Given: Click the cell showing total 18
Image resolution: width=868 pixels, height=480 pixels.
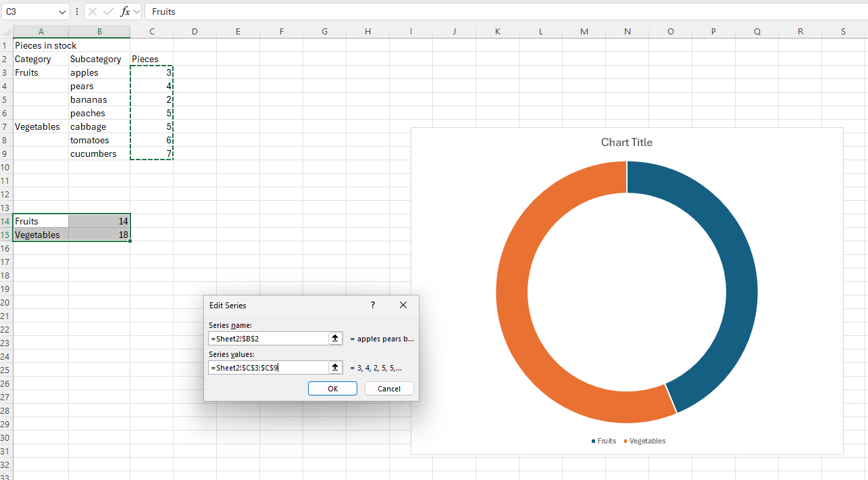Looking at the screenshot, I should pyautogui.click(x=99, y=235).
